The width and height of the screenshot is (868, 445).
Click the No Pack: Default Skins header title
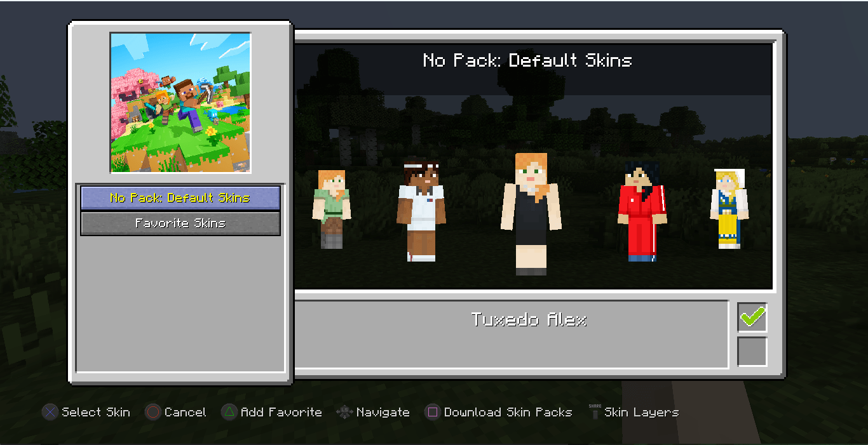click(527, 60)
